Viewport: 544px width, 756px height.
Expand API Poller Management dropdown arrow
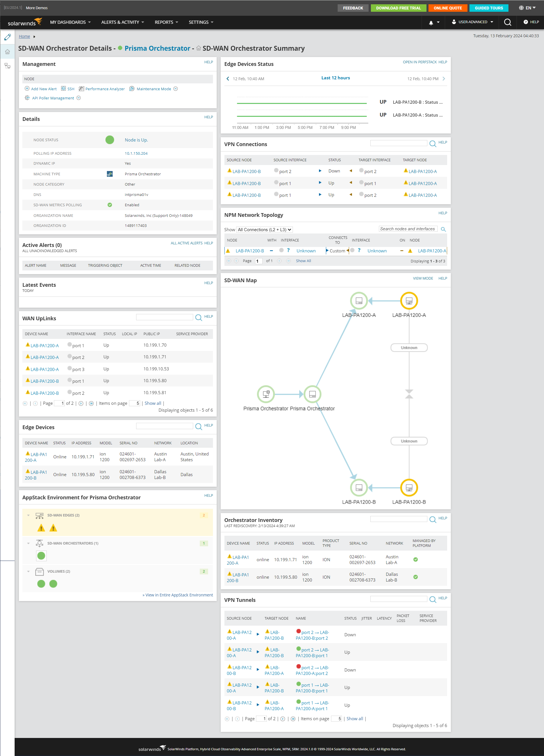pyautogui.click(x=79, y=98)
